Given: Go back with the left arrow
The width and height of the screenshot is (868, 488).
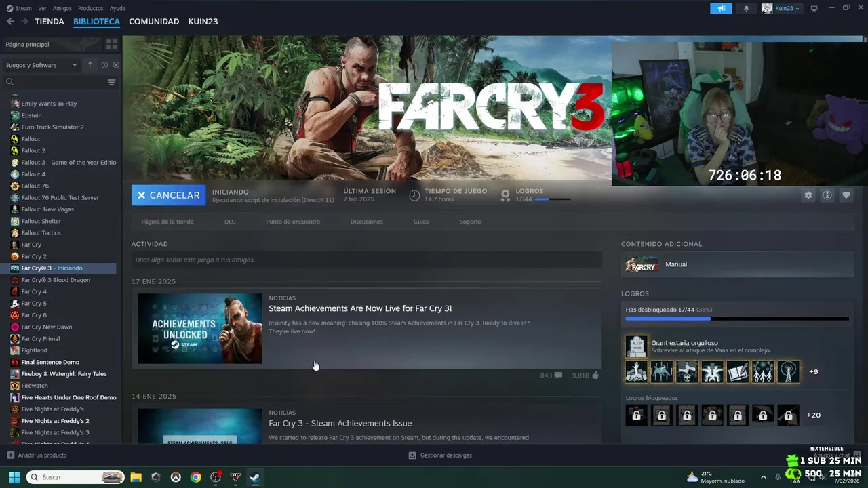Looking at the screenshot, I should 10,22.
